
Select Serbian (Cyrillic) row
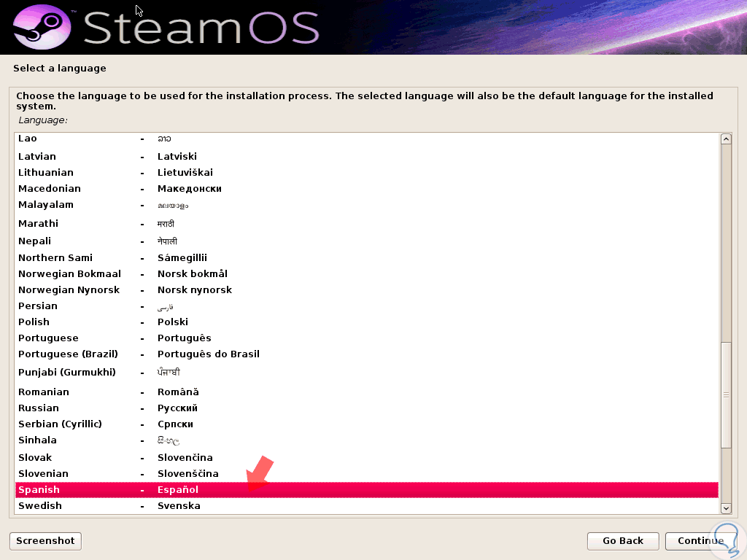pyautogui.click(x=366, y=424)
